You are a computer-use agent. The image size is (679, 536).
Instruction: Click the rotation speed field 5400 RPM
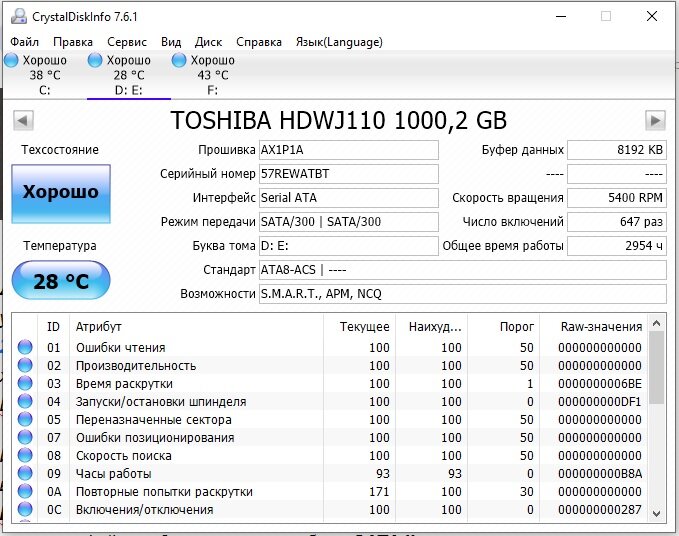pos(617,198)
